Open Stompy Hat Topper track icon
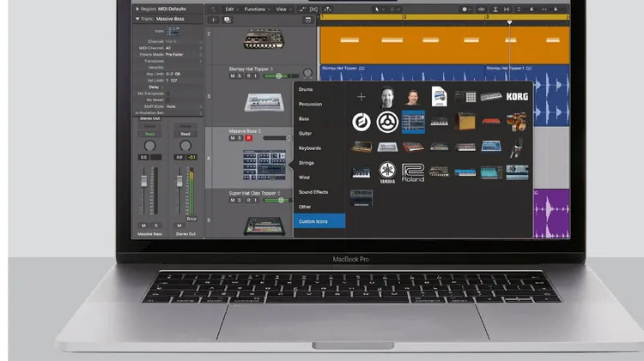The height and width of the screenshot is (361, 644). [264, 103]
